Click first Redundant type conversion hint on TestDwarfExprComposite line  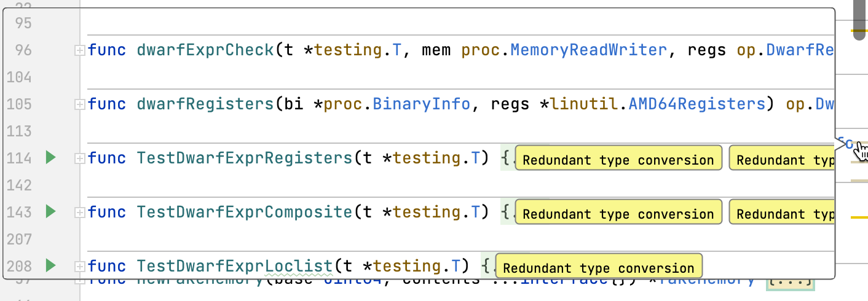[618, 214]
